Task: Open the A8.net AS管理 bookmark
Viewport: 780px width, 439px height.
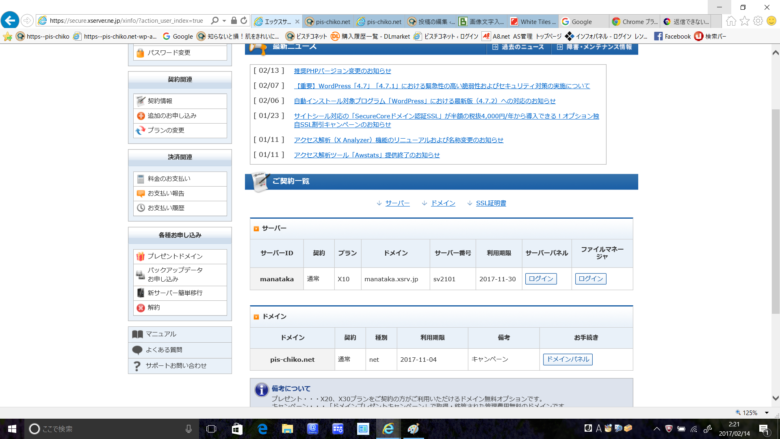Action: point(522,36)
